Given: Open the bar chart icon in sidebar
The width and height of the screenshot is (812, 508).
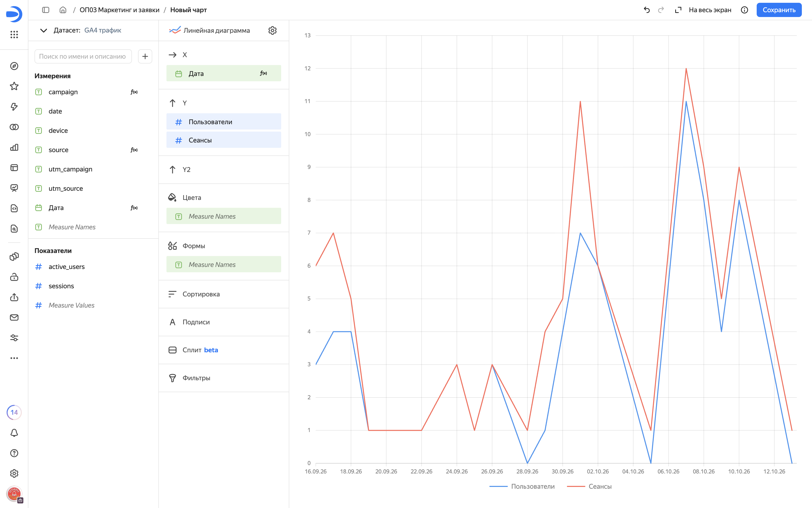Looking at the screenshot, I should 14,147.
